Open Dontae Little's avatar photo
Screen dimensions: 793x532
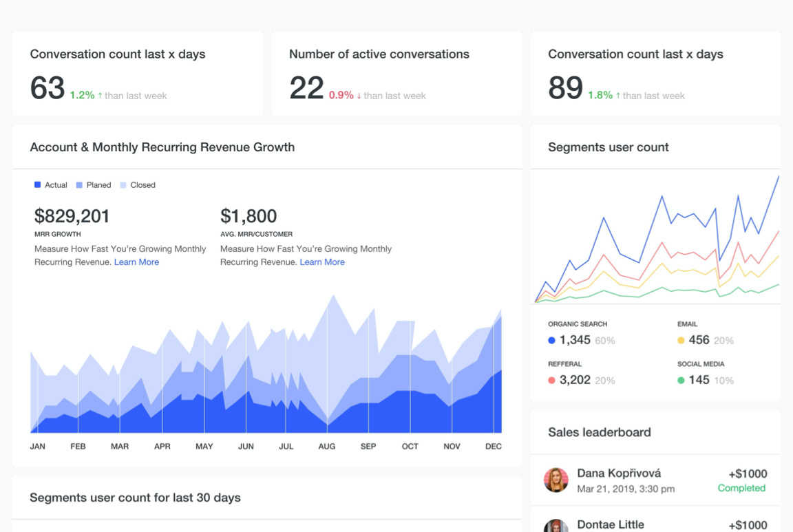pos(556,526)
